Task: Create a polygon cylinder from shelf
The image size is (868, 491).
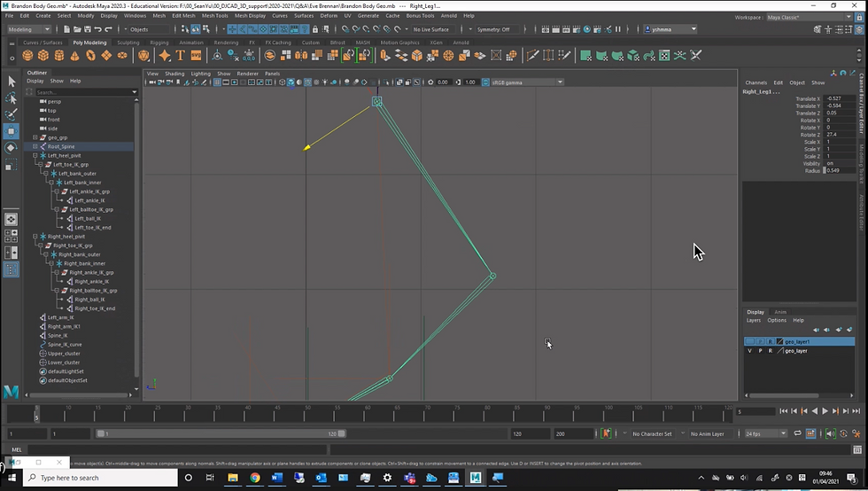Action: 58,56
